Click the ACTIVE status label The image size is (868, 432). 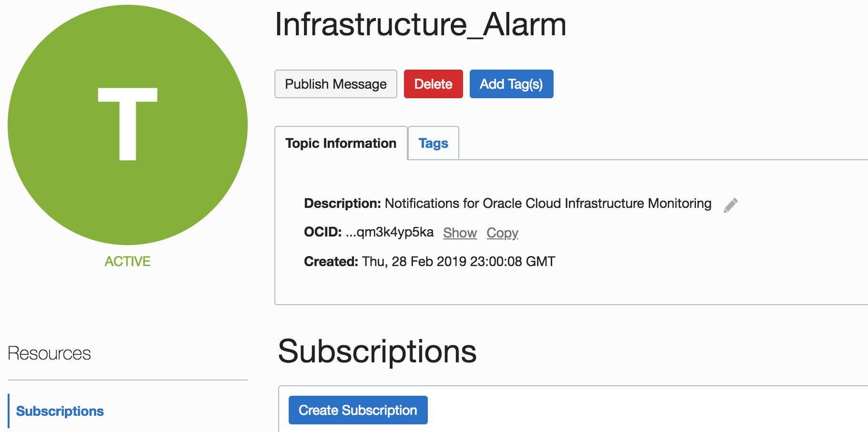tap(128, 261)
